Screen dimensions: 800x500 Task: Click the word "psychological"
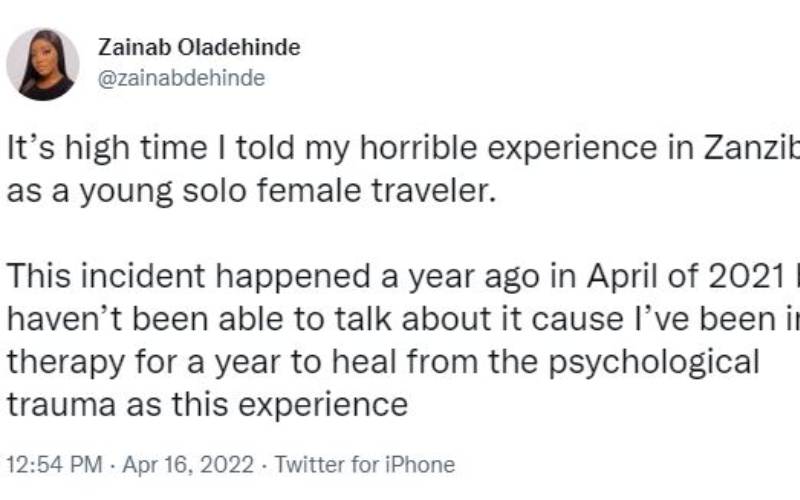coord(654,363)
